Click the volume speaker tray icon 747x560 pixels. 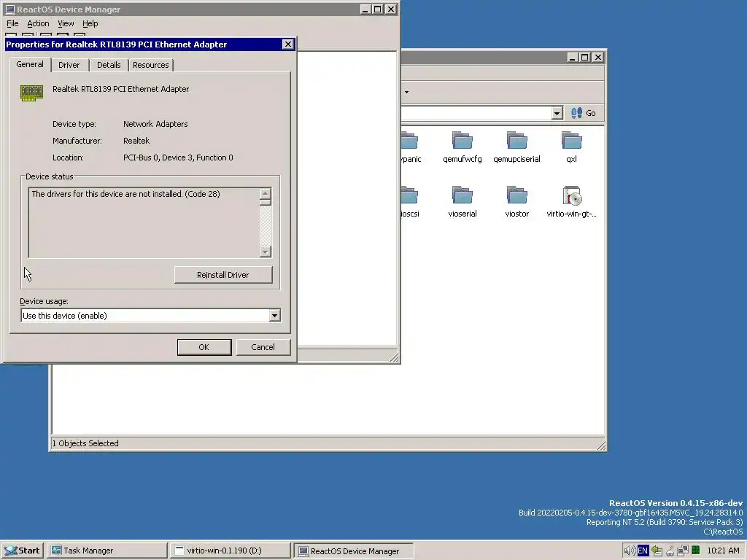pyautogui.click(x=630, y=551)
